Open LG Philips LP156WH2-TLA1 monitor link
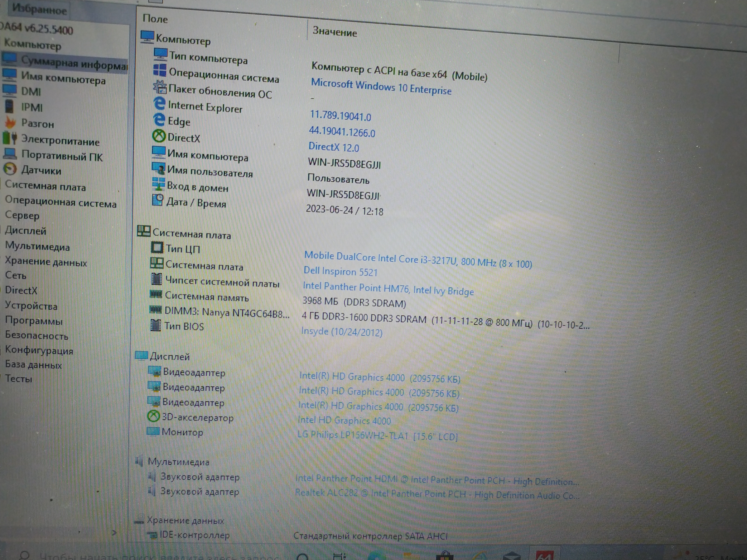The width and height of the screenshot is (747, 560). (x=377, y=436)
